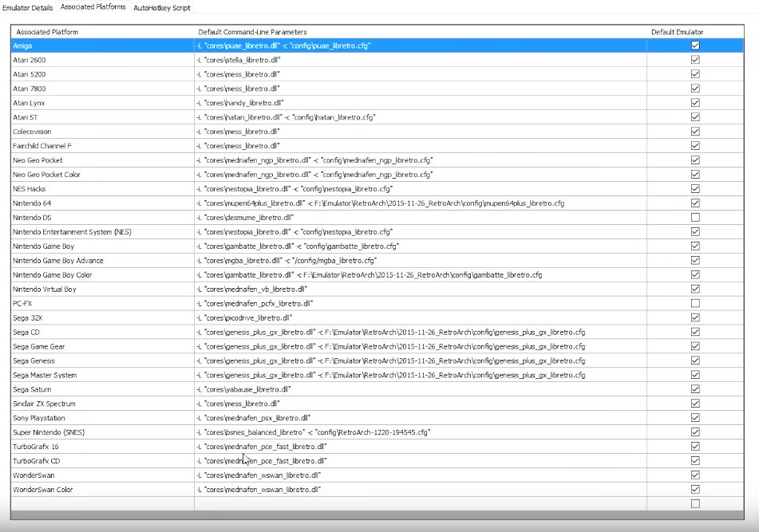
Task: Edit WonderSwan Color mednafen_wswan parameters cell
Action: pyautogui.click(x=420, y=489)
